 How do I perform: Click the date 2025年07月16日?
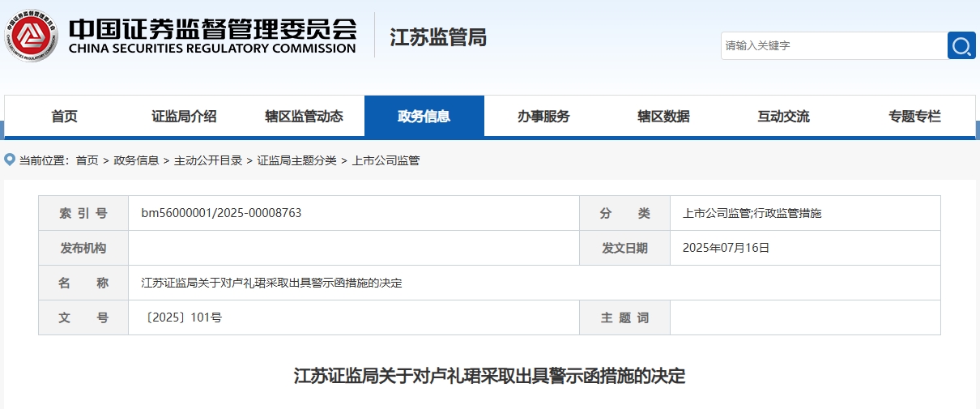726,248
